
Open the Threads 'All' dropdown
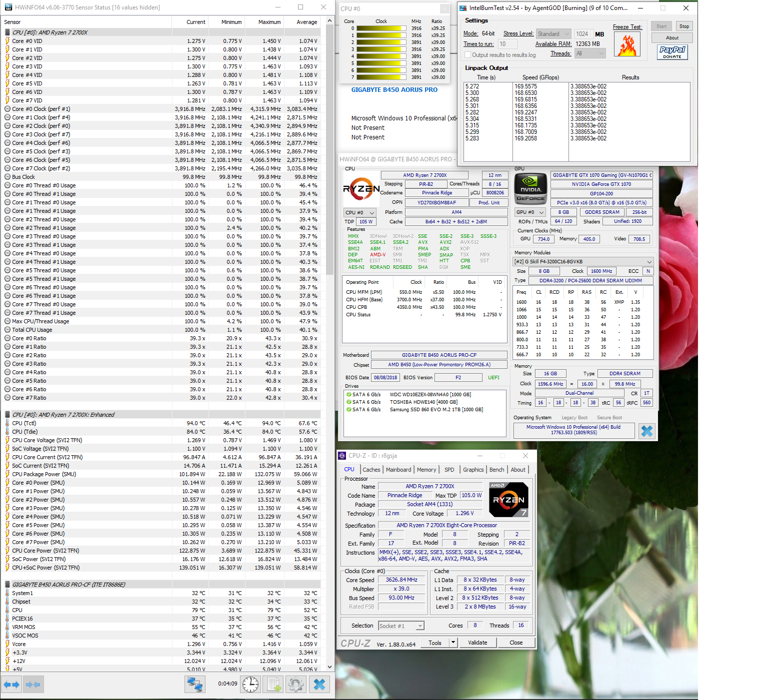pos(590,53)
